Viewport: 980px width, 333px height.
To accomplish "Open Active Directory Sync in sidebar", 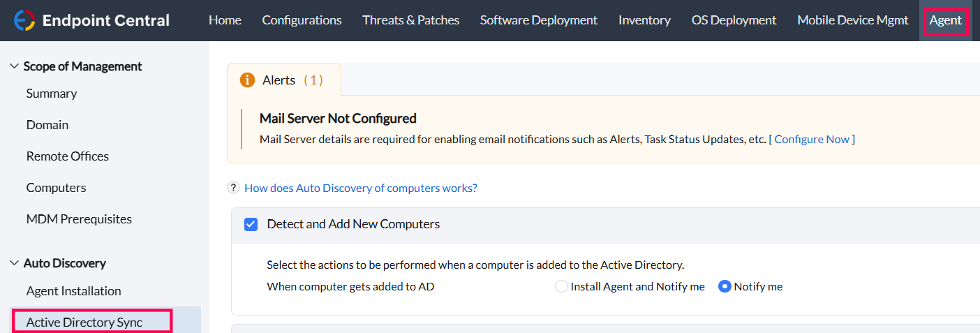I will [x=84, y=323].
